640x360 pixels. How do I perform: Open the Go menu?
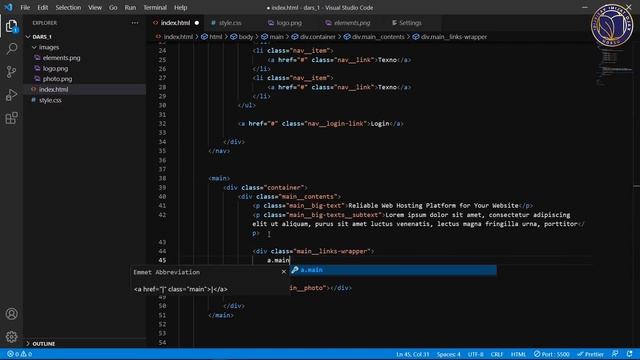pyautogui.click(x=113, y=7)
